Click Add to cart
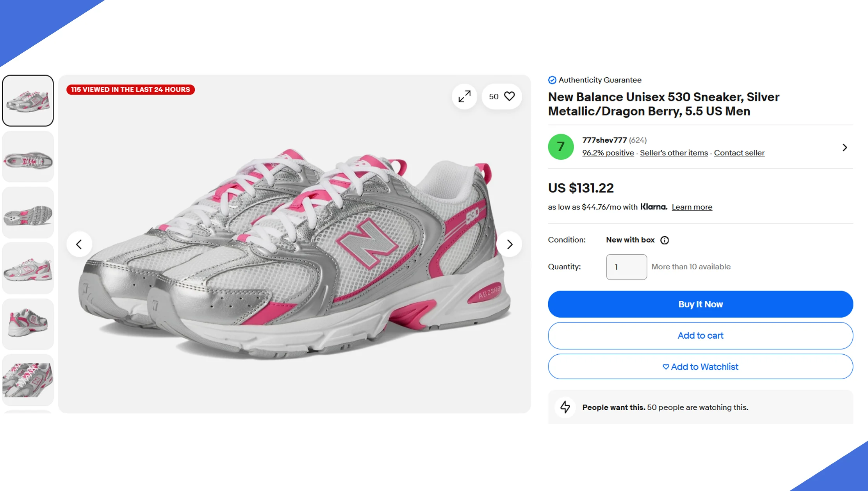Image resolution: width=868 pixels, height=491 pixels. [700, 336]
